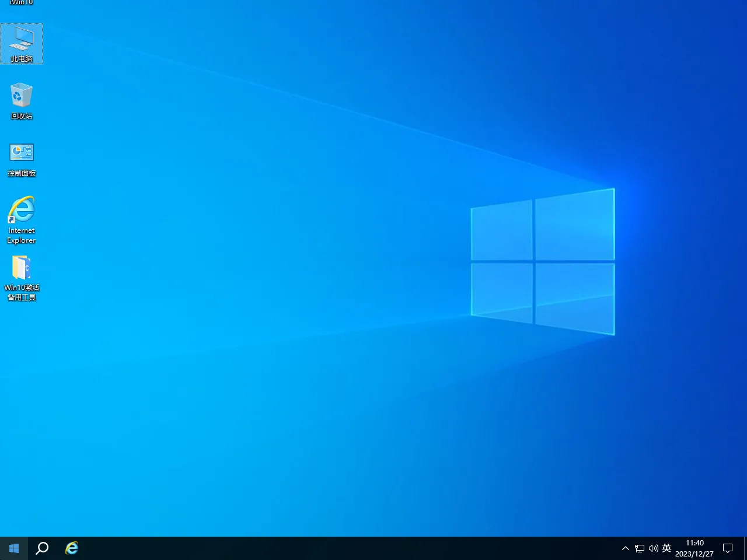The image size is (747, 560).
Task: Click the network icon in the system tray
Action: pyautogui.click(x=640, y=548)
